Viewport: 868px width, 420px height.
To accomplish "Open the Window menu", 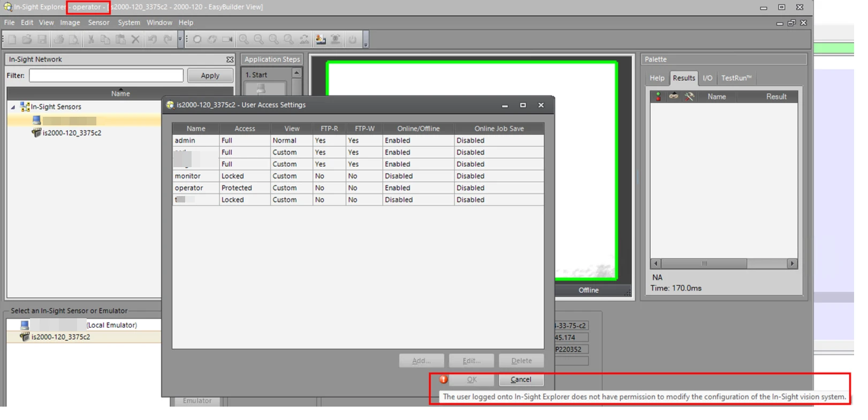I will click(x=159, y=22).
